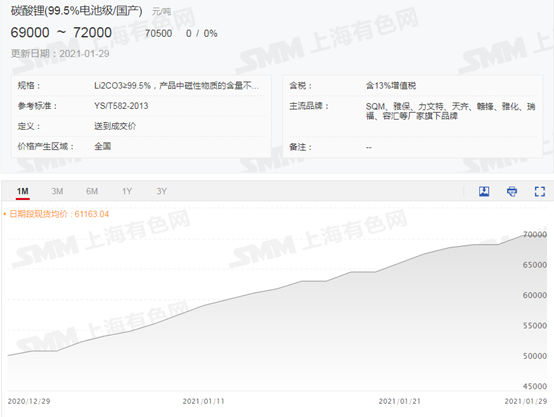Click the 2021/01/11 axis date label
Screen dimensions: 554x417
click(204, 401)
